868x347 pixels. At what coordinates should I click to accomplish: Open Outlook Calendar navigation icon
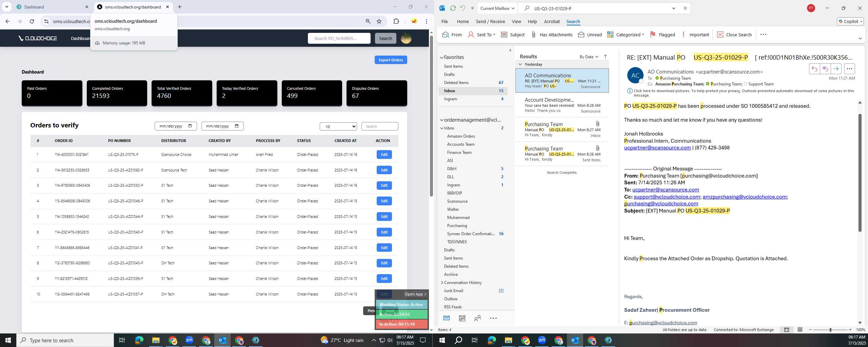point(462,318)
